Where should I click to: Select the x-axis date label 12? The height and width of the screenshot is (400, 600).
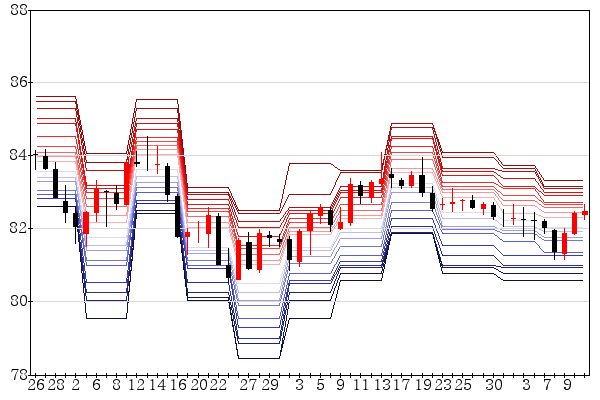136,384
